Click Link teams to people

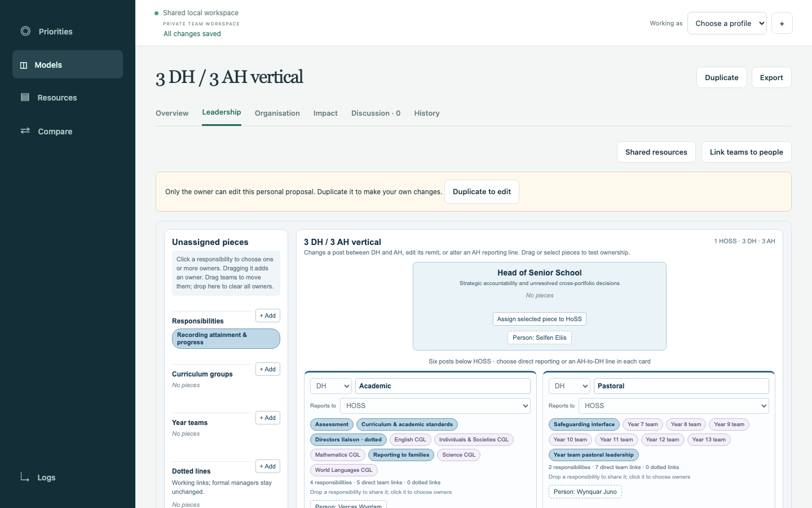tap(746, 152)
